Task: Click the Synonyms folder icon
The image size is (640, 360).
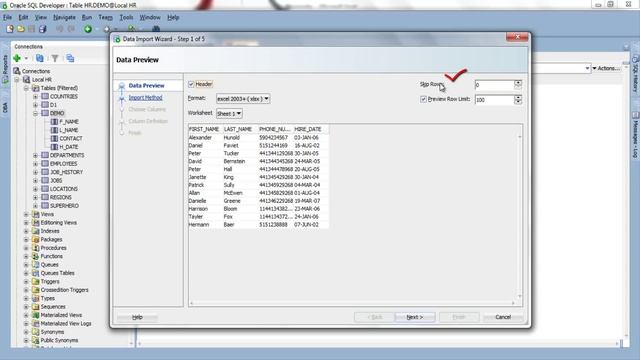Action: coord(36,332)
